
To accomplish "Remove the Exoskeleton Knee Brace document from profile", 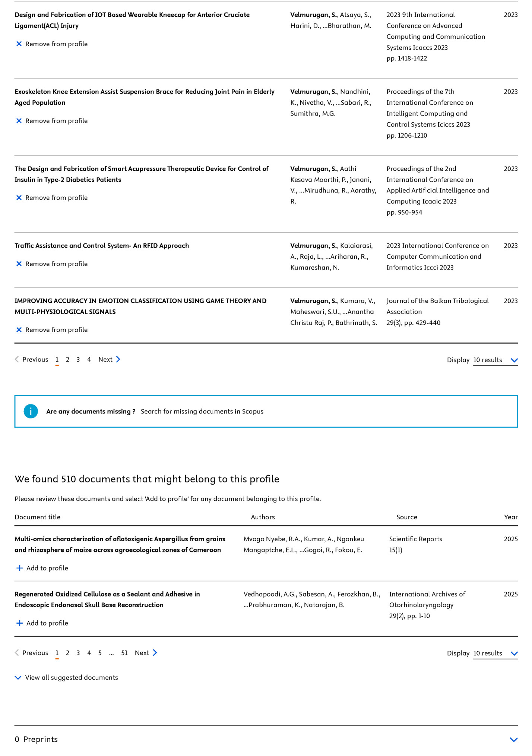I will [51, 120].
